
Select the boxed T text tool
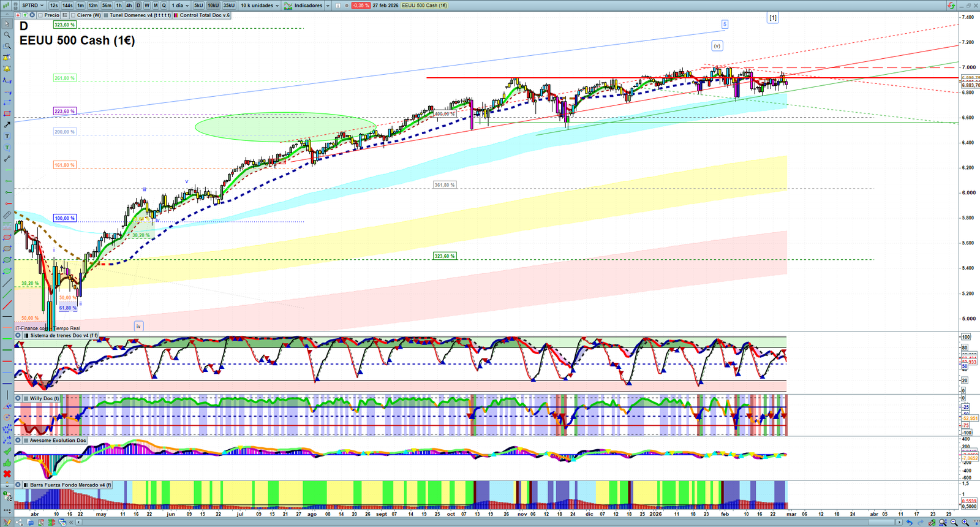7,136
